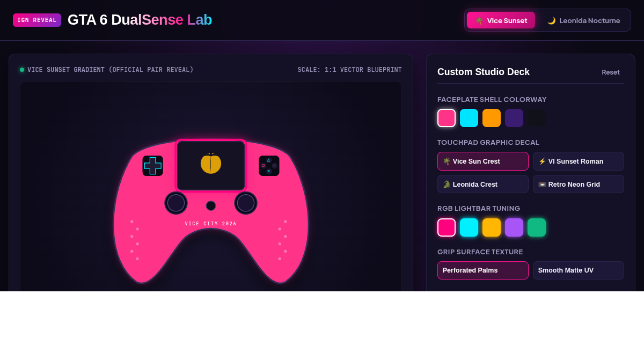Select the magenta RGB lightbar color
644x338 pixels.
(447, 227)
